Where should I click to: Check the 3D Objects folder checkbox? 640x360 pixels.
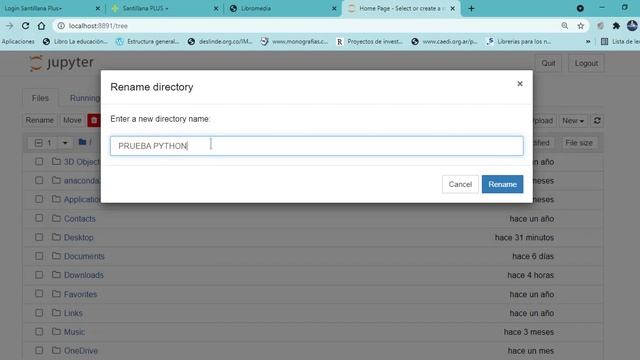click(x=39, y=162)
